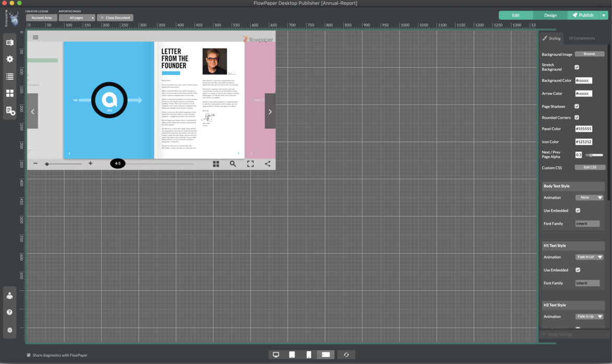Open thumbnails grid in viewer toolbar

tap(216, 164)
